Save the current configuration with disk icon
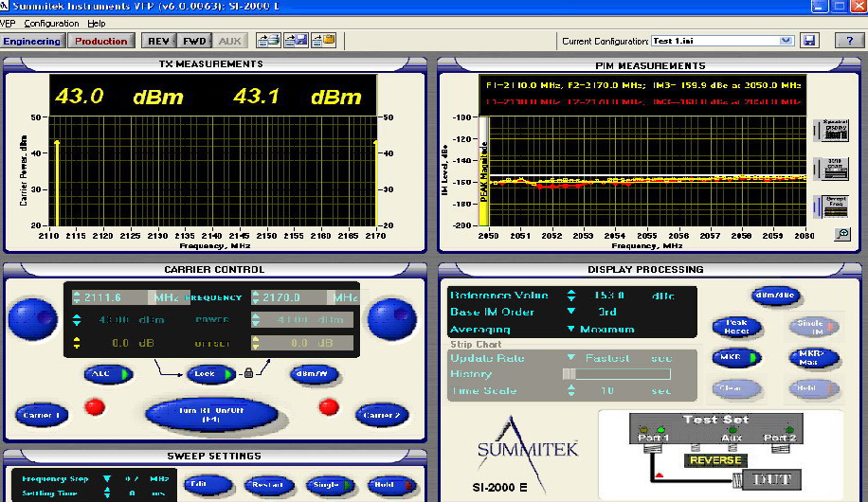Viewport: 868px width, 502px height. point(809,41)
